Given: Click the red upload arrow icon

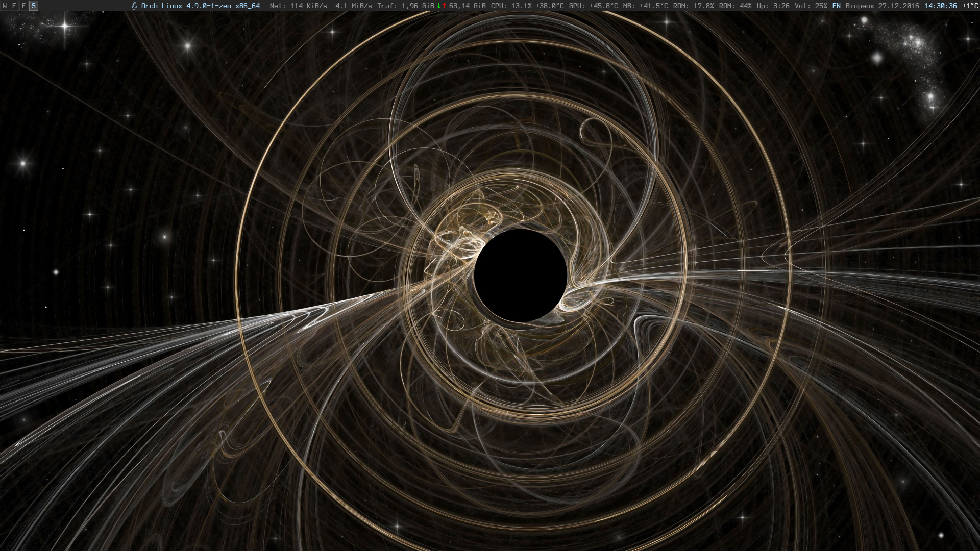Looking at the screenshot, I should click(x=445, y=6).
